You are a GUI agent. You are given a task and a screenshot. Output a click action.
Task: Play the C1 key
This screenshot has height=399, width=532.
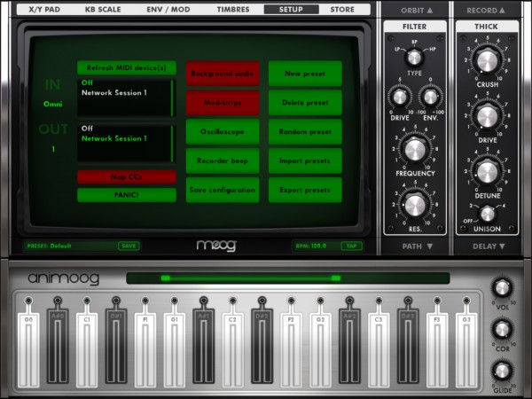[87, 349]
